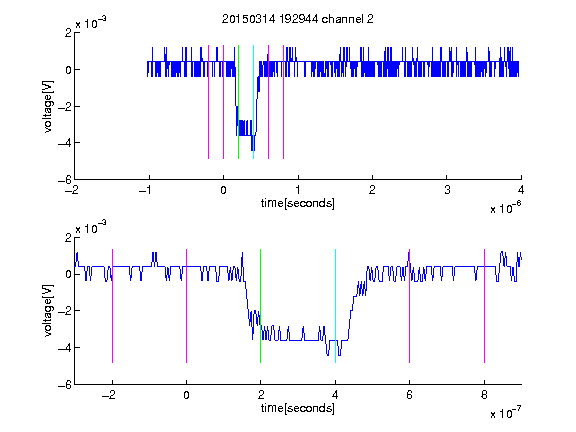Click the x10^-6 exponent label of top plot
Screen dimensions: 576x432
[505, 208]
